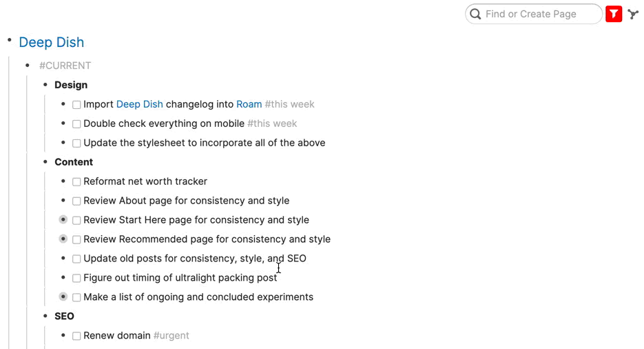The image size is (644, 349).
Task: Mark Double check everything on mobile done
Action: coord(76,124)
